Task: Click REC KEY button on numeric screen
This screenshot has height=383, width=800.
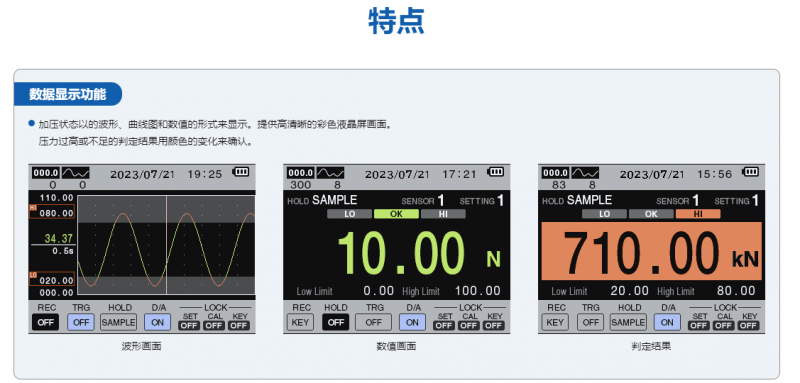Action: click(x=300, y=322)
